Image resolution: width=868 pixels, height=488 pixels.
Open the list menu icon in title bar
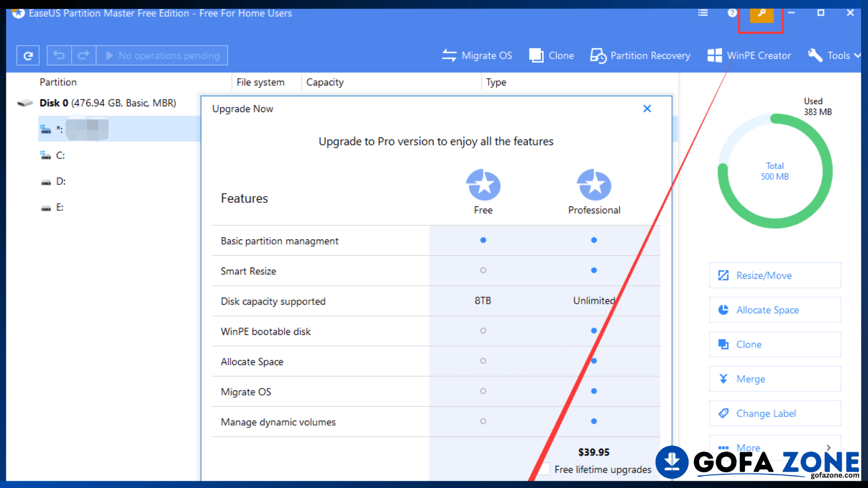[703, 13]
